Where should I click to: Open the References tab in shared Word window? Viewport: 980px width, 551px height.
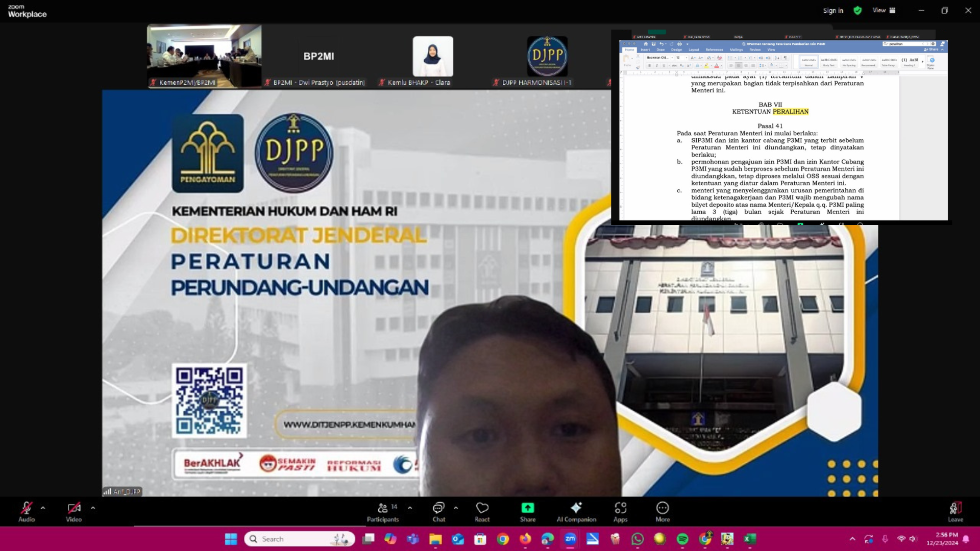(x=715, y=50)
